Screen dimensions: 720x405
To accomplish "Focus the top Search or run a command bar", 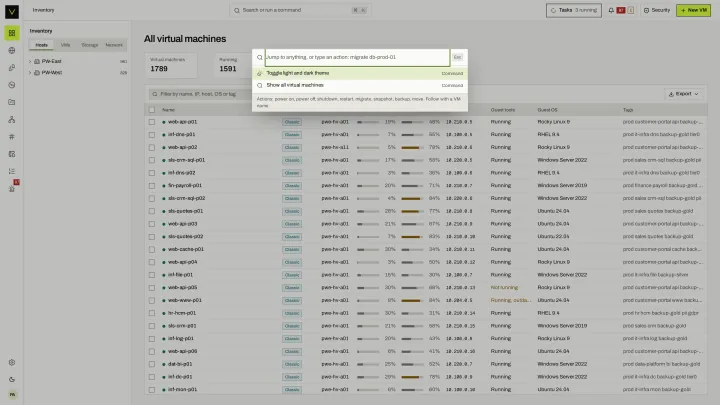I will (x=300, y=10).
